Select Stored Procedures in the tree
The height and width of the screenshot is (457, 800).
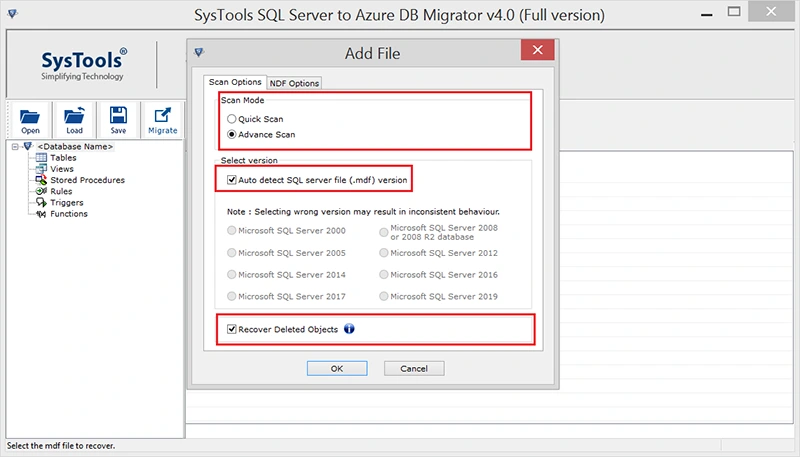(x=87, y=180)
